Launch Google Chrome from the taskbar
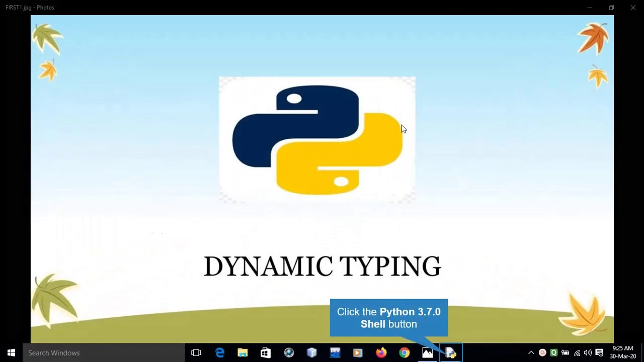This screenshot has width=644, height=362. (405, 353)
